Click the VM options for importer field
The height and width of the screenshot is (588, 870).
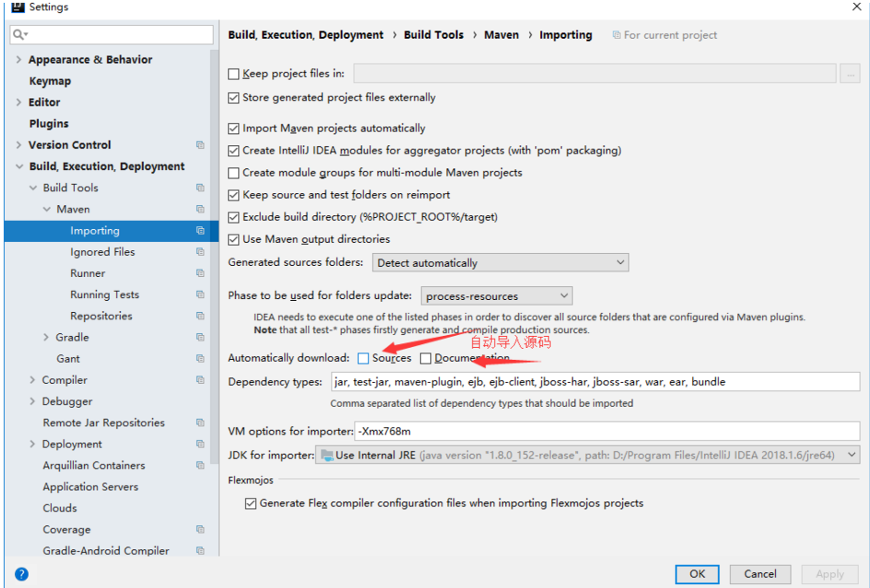(x=607, y=431)
